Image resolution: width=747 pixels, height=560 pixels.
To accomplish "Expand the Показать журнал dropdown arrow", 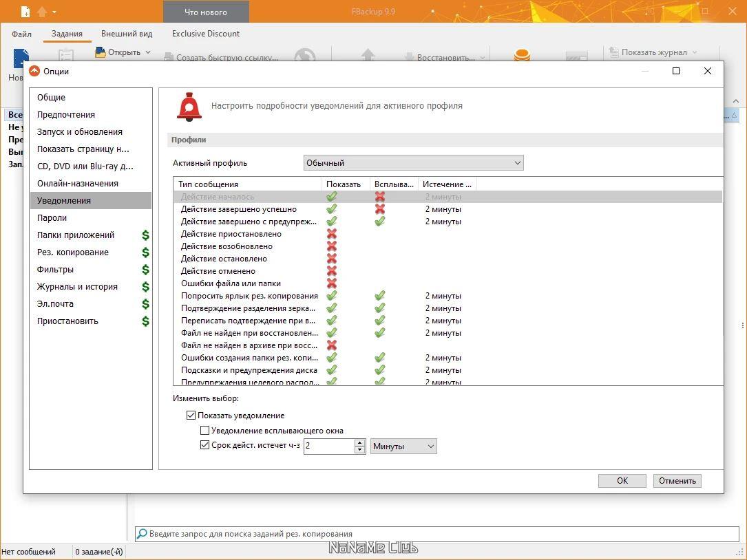I will click(695, 52).
